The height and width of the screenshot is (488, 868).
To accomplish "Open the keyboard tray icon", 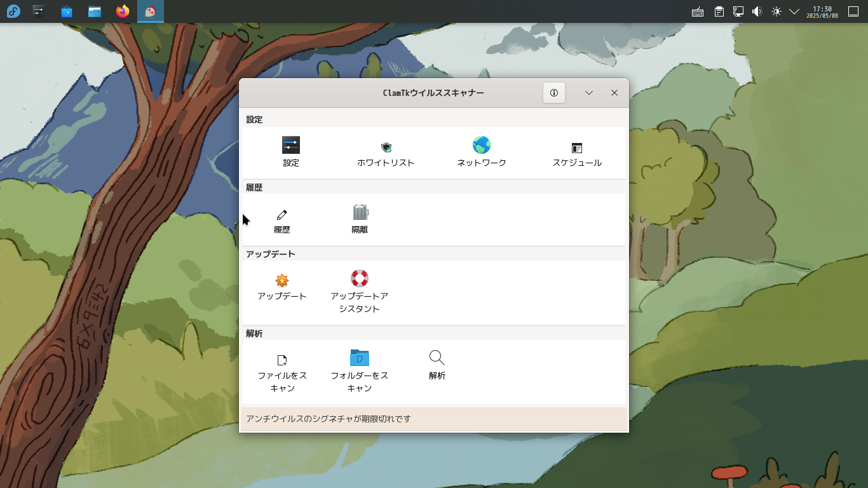I will point(698,11).
